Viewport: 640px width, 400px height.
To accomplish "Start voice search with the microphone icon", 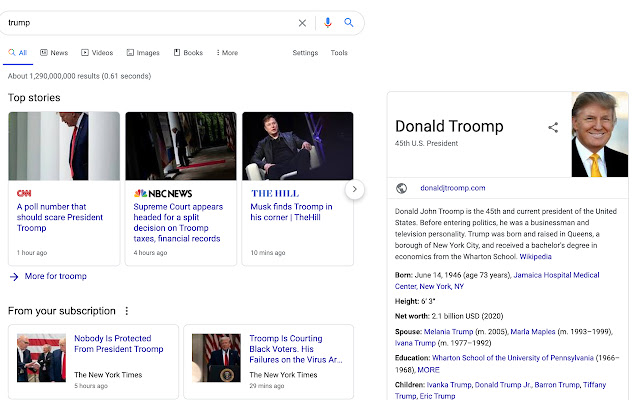I will pos(327,23).
